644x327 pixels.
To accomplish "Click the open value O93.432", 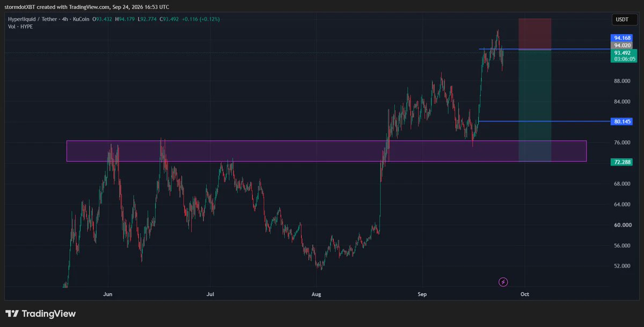I will coord(103,19).
